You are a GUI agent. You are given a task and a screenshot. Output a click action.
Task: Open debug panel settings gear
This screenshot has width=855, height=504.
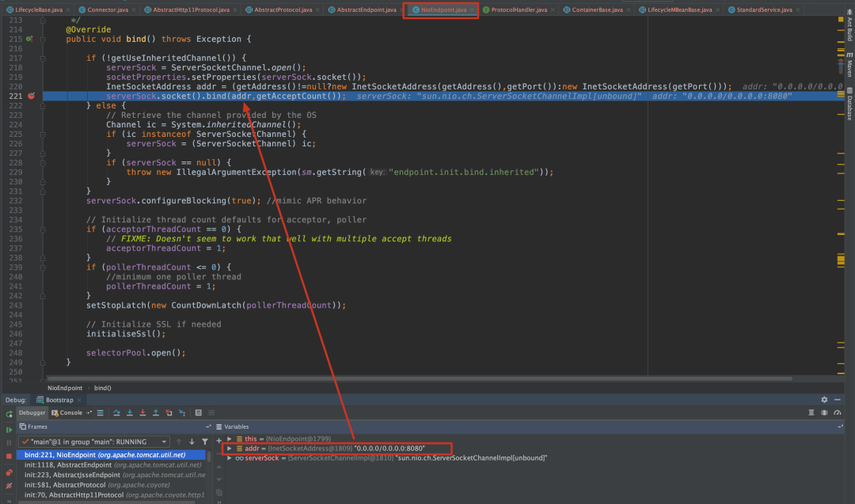[x=824, y=400]
